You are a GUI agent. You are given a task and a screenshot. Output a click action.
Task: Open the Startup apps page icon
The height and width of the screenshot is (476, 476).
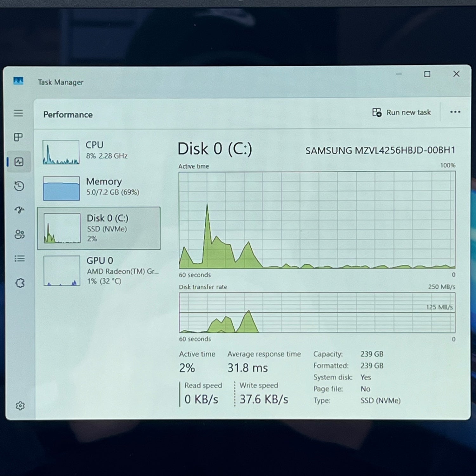point(19,210)
